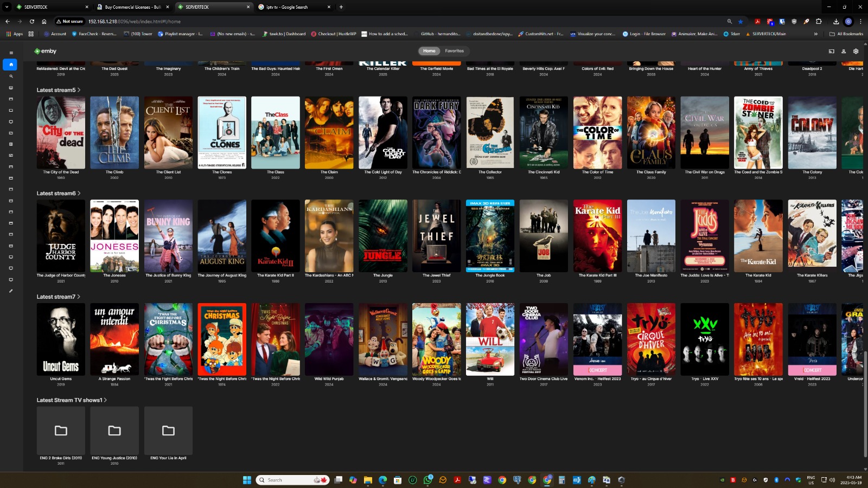This screenshot has width=868, height=488.
Task: Open the pencil metadata editor sidebar icon
Action: click(x=11, y=291)
